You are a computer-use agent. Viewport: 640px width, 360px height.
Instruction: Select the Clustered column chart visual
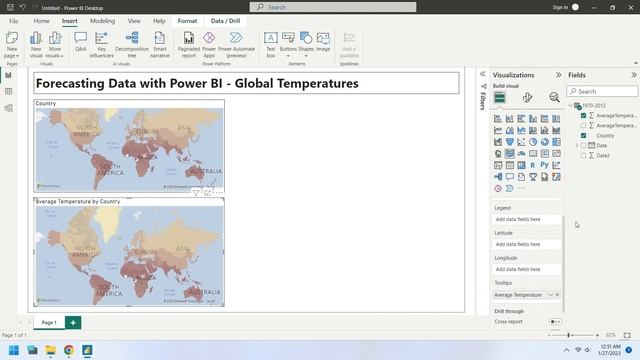pyautogui.click(x=533, y=119)
